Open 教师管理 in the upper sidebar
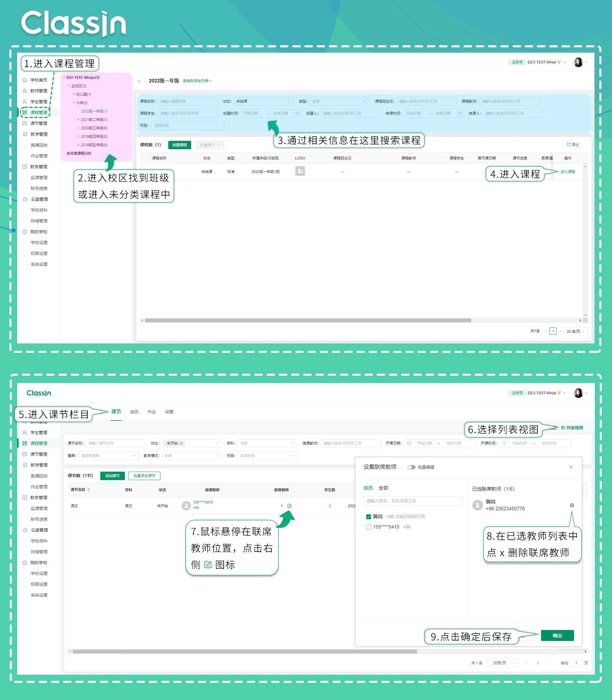 pos(35,91)
